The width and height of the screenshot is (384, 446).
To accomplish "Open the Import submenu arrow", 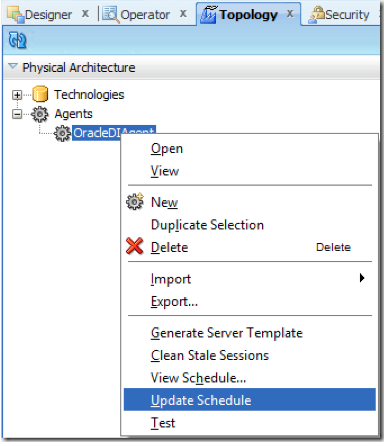I will (x=362, y=278).
